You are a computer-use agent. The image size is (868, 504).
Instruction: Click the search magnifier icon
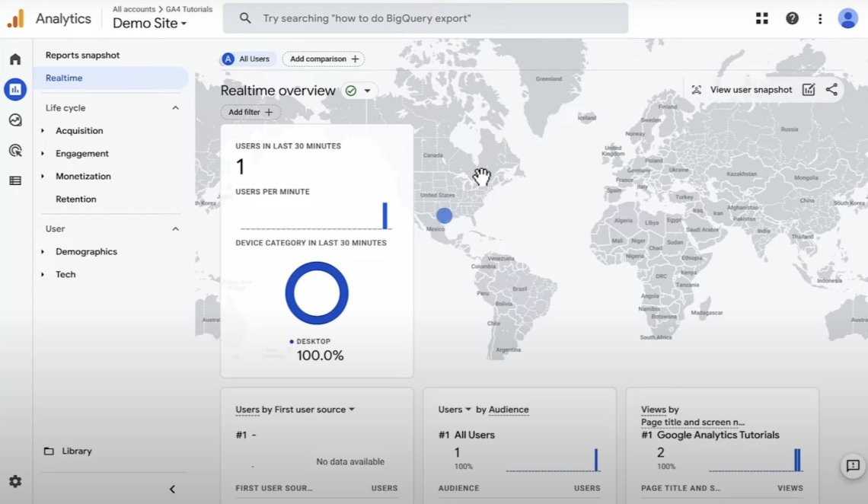pos(245,18)
